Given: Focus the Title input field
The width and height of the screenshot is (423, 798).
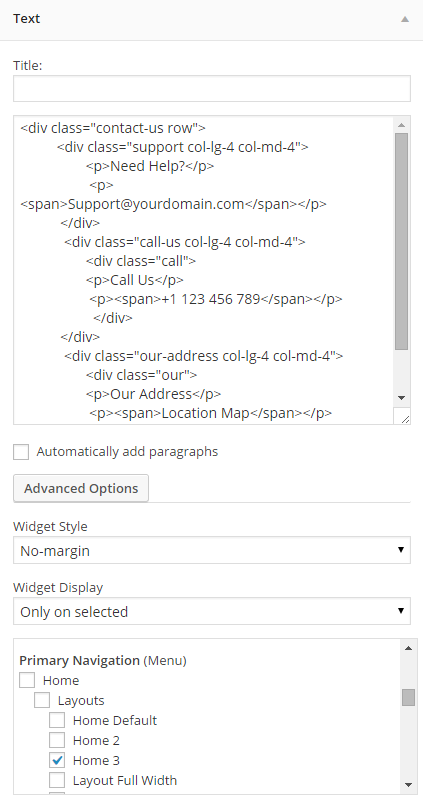Looking at the screenshot, I should 212,89.
